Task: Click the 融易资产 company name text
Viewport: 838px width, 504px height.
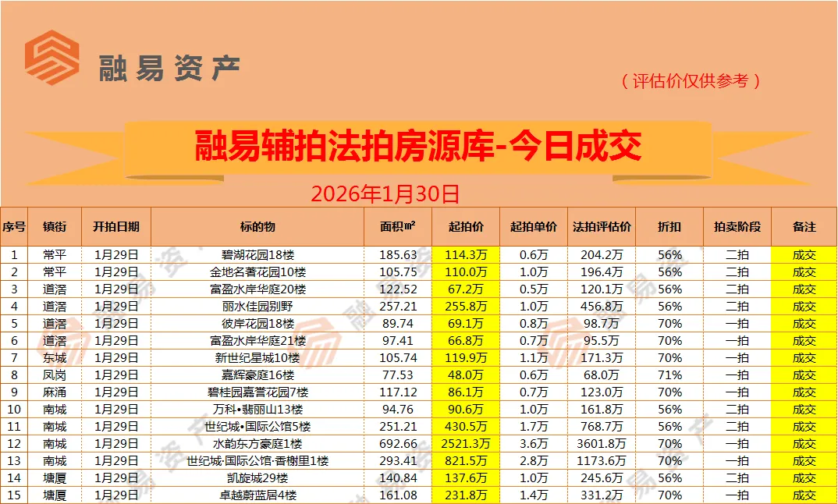Action: pyautogui.click(x=169, y=69)
